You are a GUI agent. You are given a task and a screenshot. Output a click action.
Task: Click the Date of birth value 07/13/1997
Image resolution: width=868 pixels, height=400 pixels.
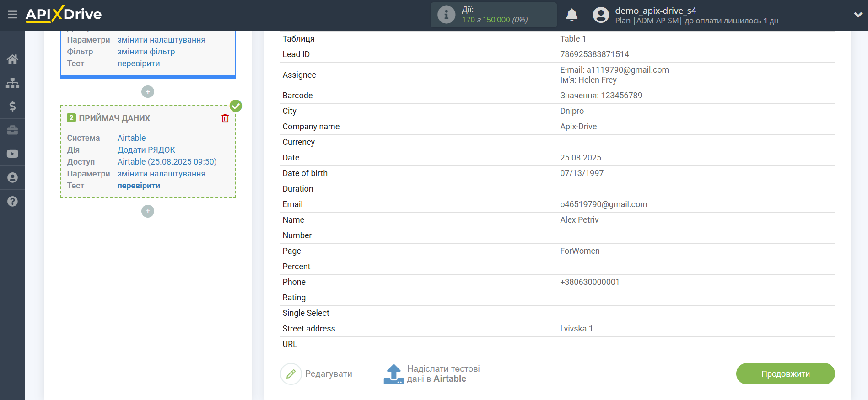tap(582, 173)
